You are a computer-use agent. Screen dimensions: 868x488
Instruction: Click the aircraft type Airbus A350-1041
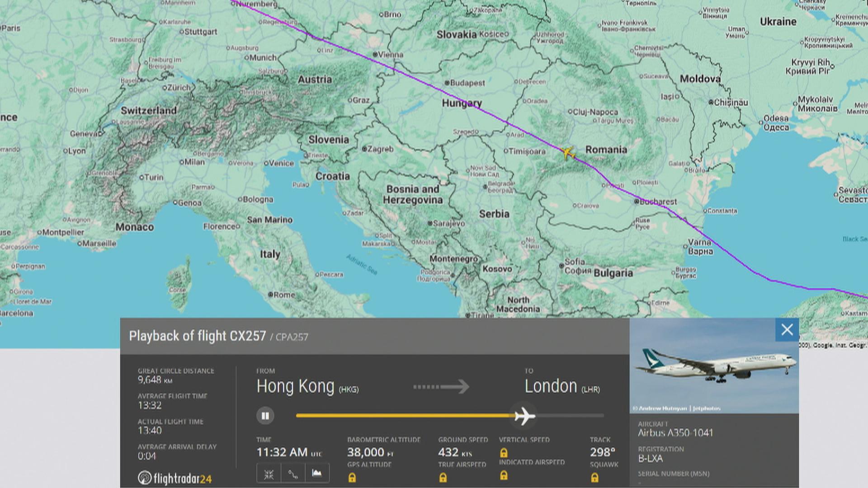675,433
